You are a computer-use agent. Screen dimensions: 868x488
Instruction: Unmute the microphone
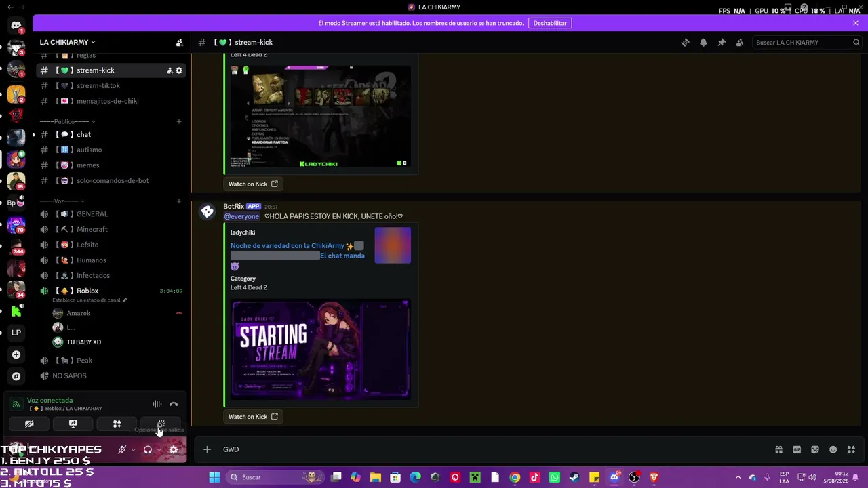[122, 449]
